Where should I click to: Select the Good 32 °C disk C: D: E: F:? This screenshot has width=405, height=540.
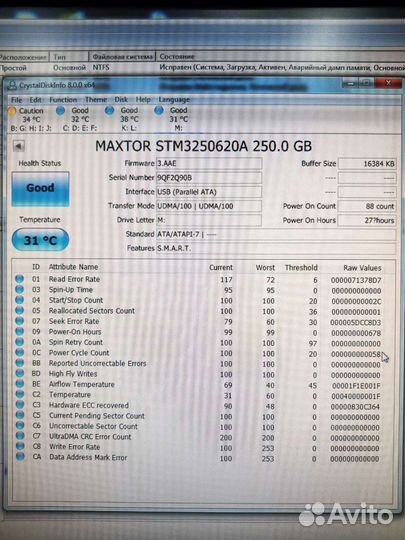click(80, 119)
